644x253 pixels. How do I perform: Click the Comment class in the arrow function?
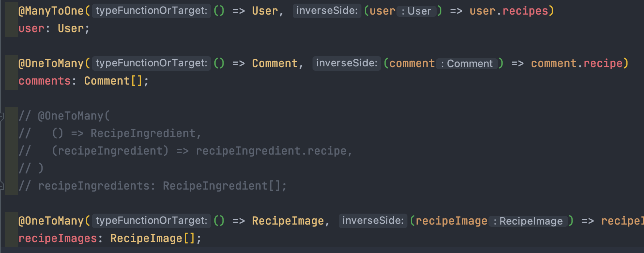(x=275, y=63)
